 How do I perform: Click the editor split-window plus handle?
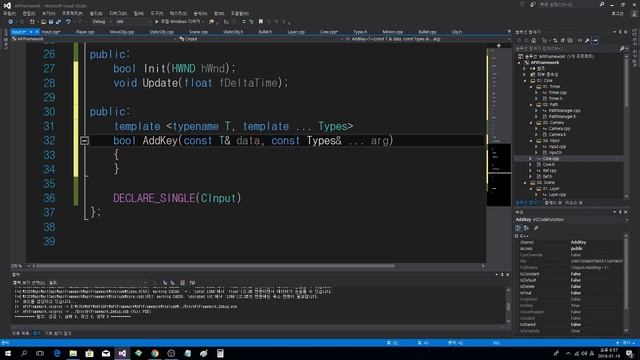tap(499, 46)
